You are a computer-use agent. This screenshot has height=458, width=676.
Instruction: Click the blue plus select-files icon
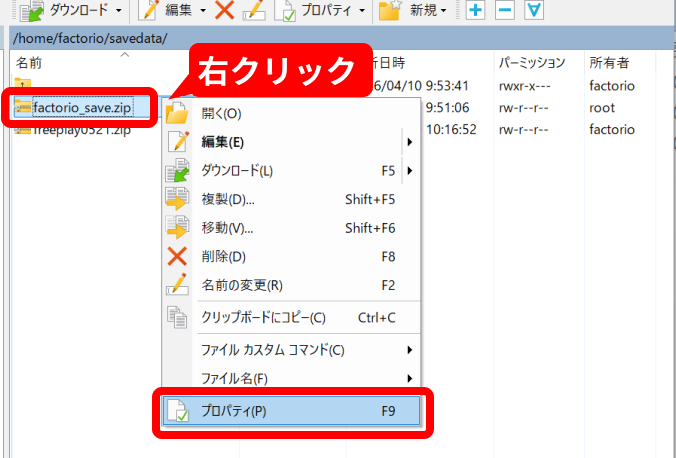tap(476, 12)
